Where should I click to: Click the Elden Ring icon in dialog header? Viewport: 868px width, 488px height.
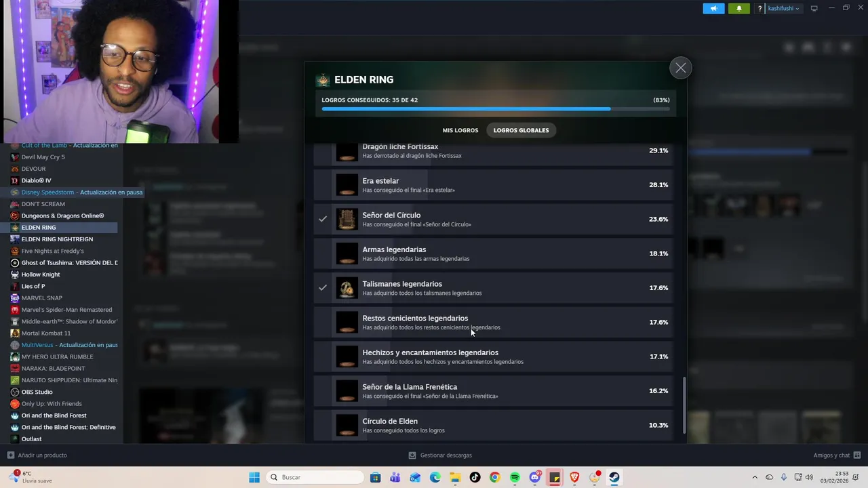point(323,80)
